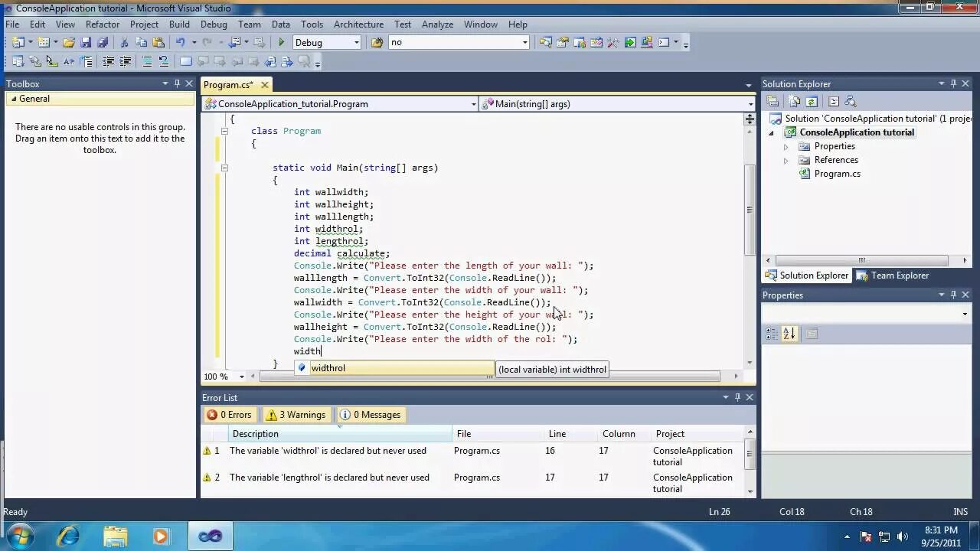Viewport: 980px width, 551px height.
Task: Toggle bookmark on current line icon
Action: pos(186,61)
